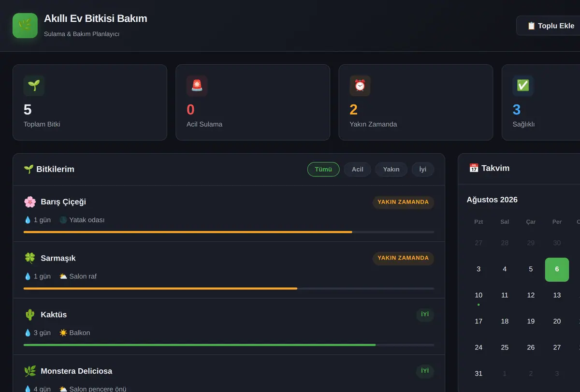Open the Toplu Ekle button
This screenshot has width=580, height=392.
551,26
